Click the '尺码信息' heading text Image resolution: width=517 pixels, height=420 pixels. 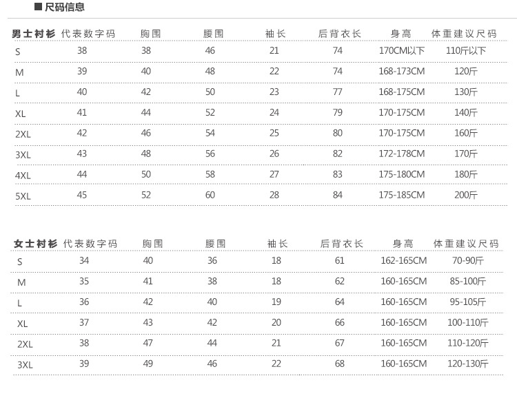coord(65,7)
